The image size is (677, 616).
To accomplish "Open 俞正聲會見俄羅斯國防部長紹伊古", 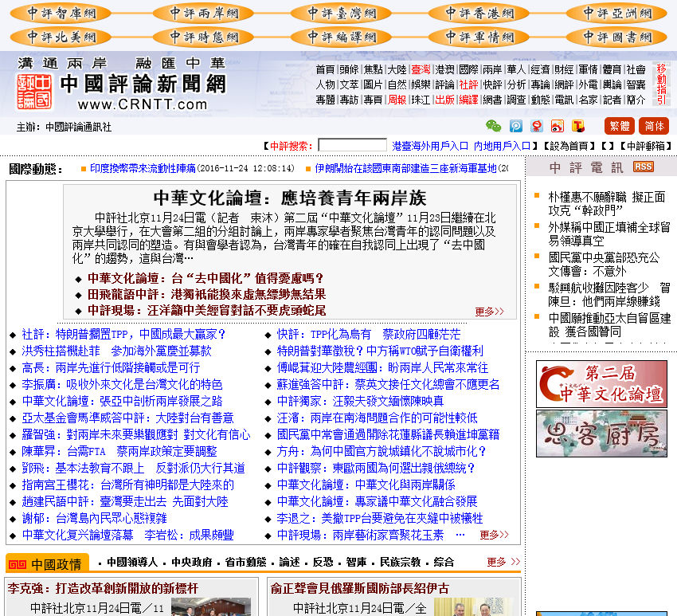I will pos(360,588).
